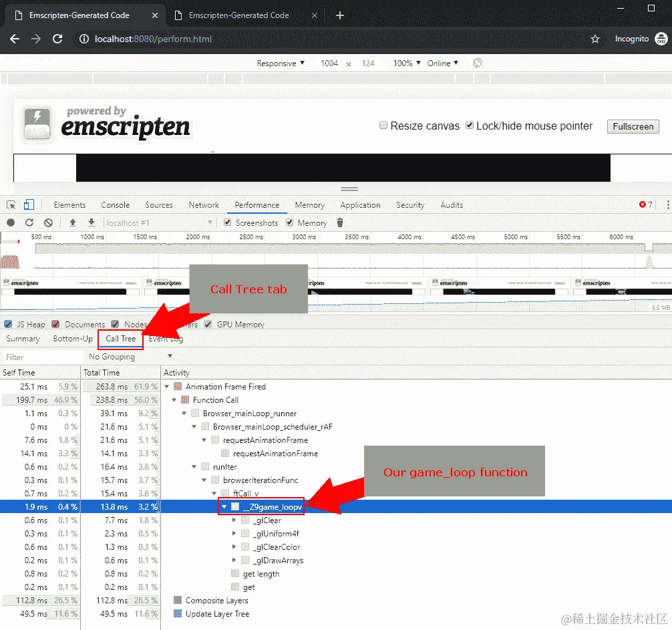The width and height of the screenshot is (672, 630).
Task: Open the Responsive device dropdown
Action: 281,63
